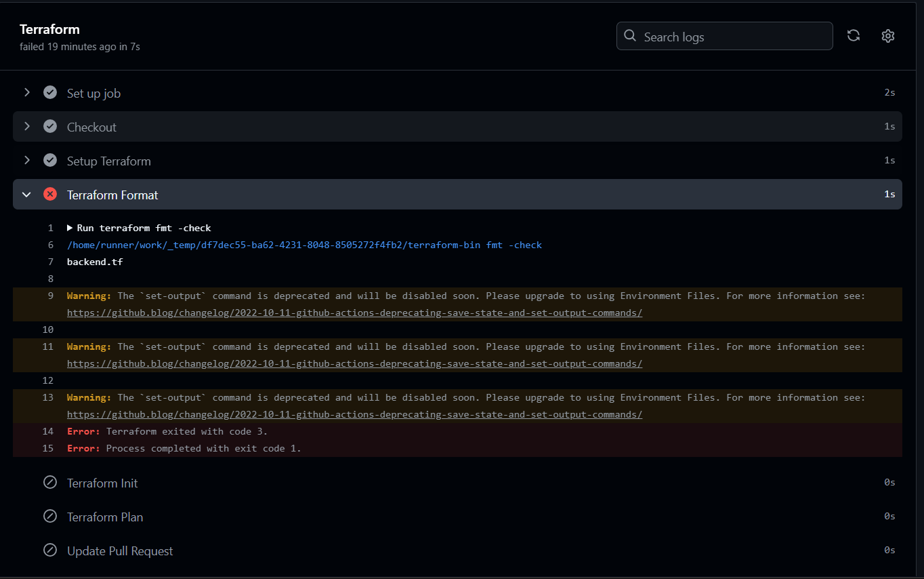Click the 0s duration for Terraform Init
The image size is (924, 579).
[x=889, y=482]
